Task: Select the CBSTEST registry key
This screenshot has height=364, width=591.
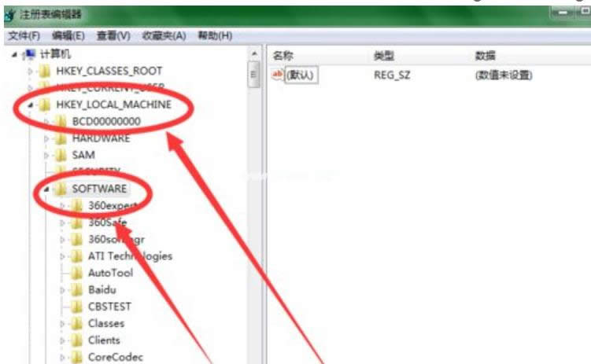Action: [110, 307]
